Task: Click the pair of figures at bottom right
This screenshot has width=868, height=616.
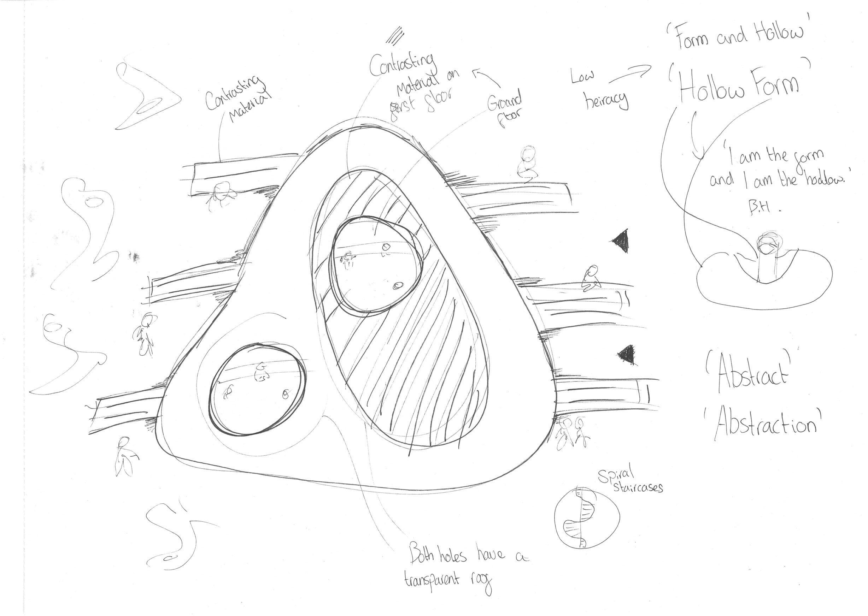Action: pos(573,433)
